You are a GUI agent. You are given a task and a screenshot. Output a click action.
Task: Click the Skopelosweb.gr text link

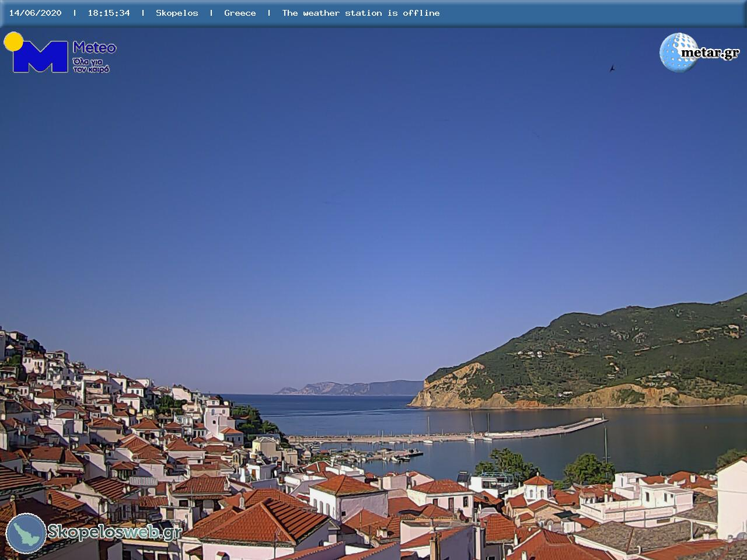(114, 532)
